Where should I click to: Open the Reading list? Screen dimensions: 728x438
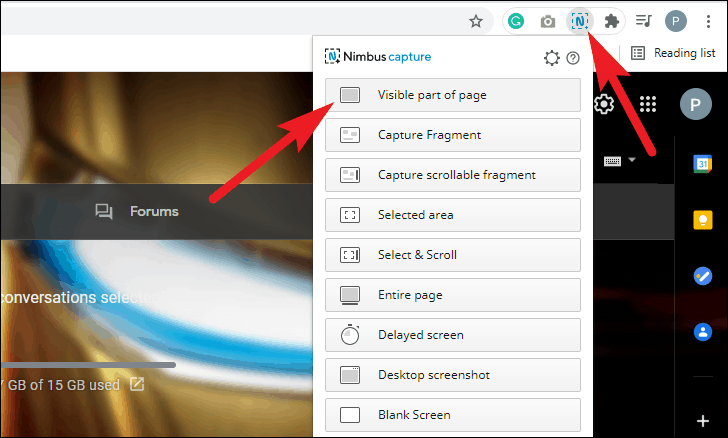click(x=673, y=53)
